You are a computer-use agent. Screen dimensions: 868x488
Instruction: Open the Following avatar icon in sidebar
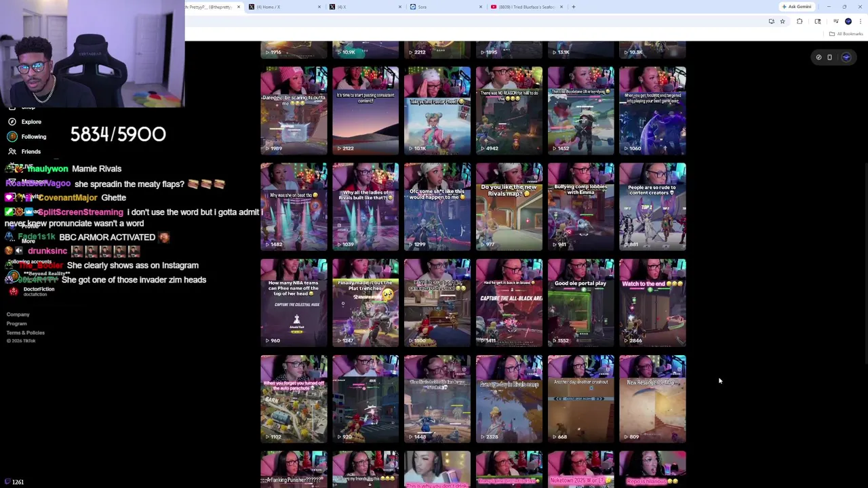pyautogui.click(x=12, y=137)
